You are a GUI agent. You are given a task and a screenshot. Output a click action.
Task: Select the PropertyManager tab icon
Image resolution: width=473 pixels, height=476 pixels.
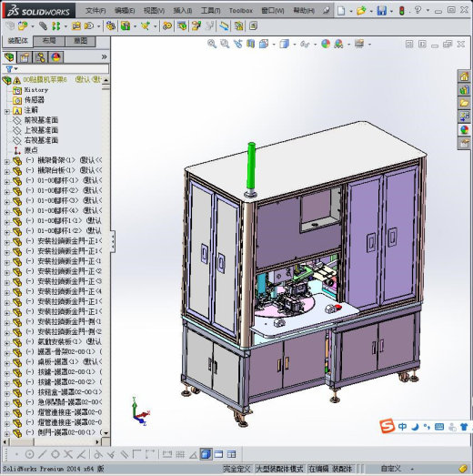(25, 57)
